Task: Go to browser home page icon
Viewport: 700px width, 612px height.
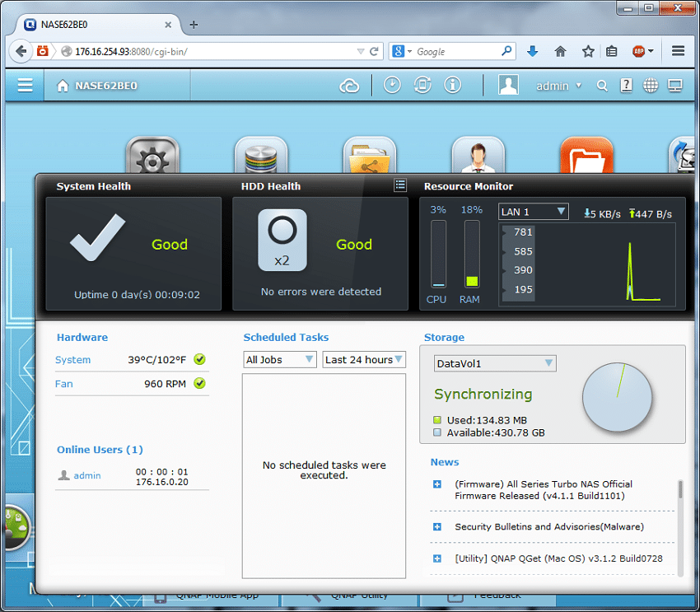Action: tap(560, 51)
